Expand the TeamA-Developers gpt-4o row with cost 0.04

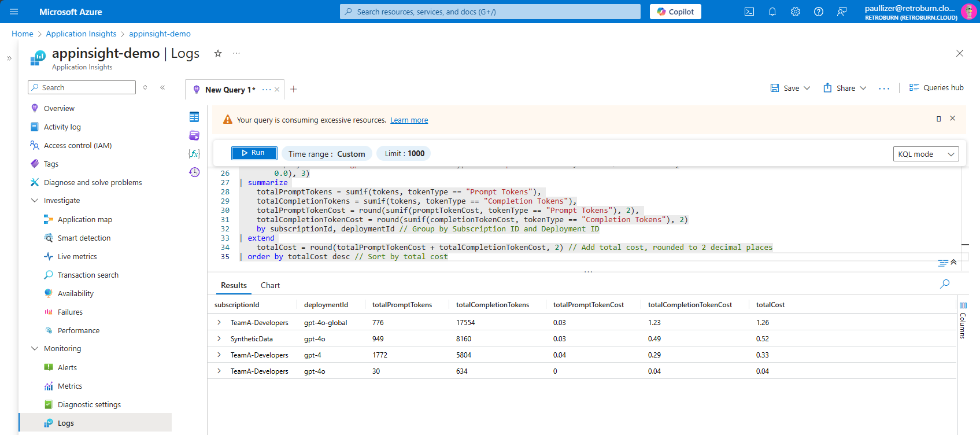point(219,371)
